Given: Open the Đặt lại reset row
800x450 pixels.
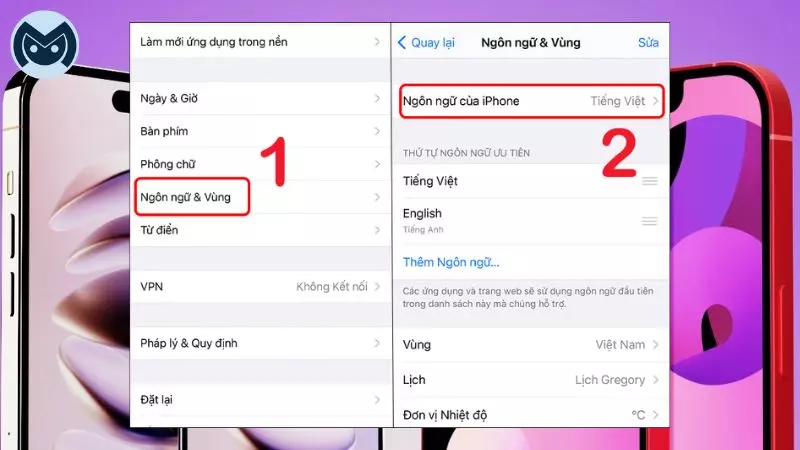Looking at the screenshot, I should [261, 399].
